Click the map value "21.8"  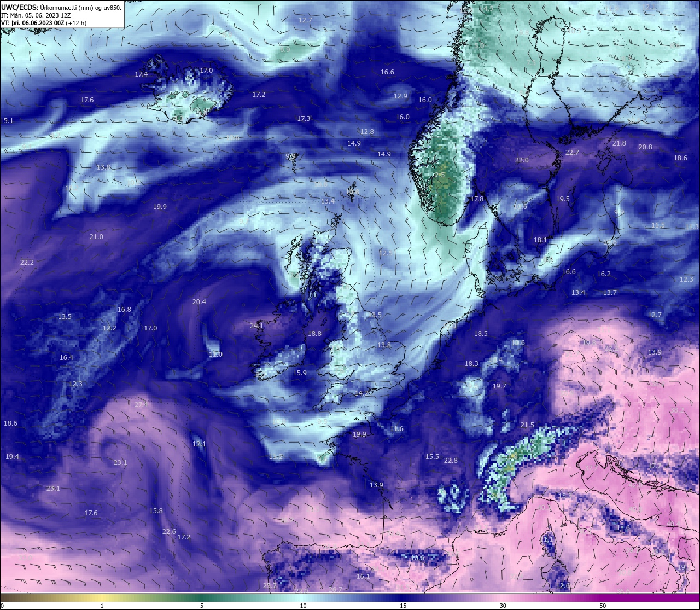(619, 143)
